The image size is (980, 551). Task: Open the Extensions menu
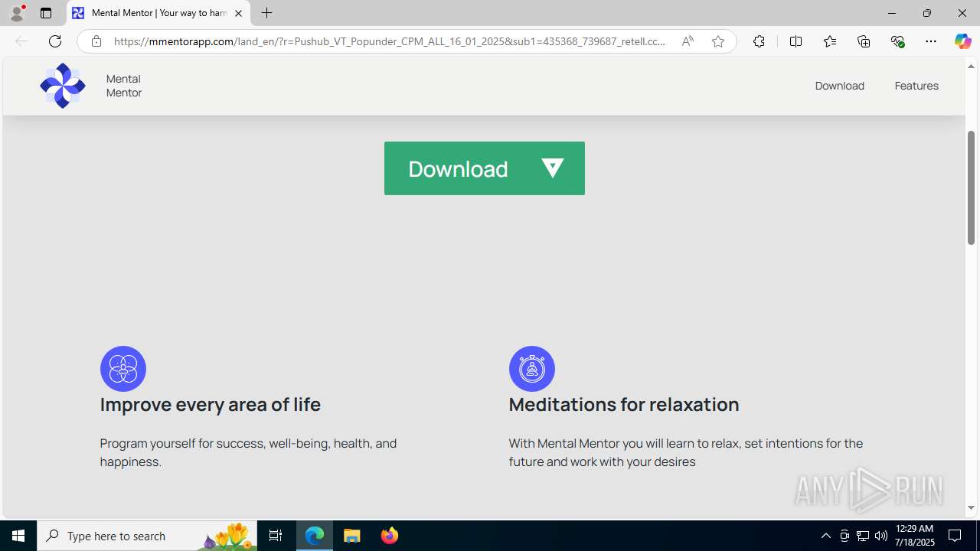coord(759,41)
